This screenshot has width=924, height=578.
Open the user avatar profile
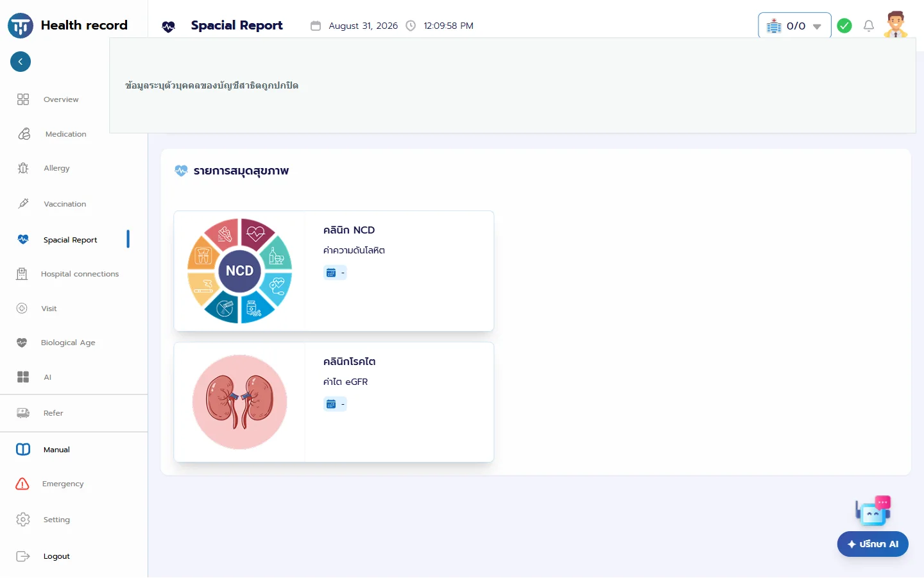[896, 24]
